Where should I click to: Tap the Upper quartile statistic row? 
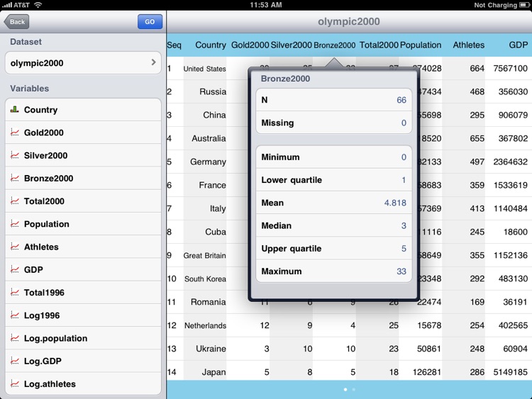[x=334, y=249]
